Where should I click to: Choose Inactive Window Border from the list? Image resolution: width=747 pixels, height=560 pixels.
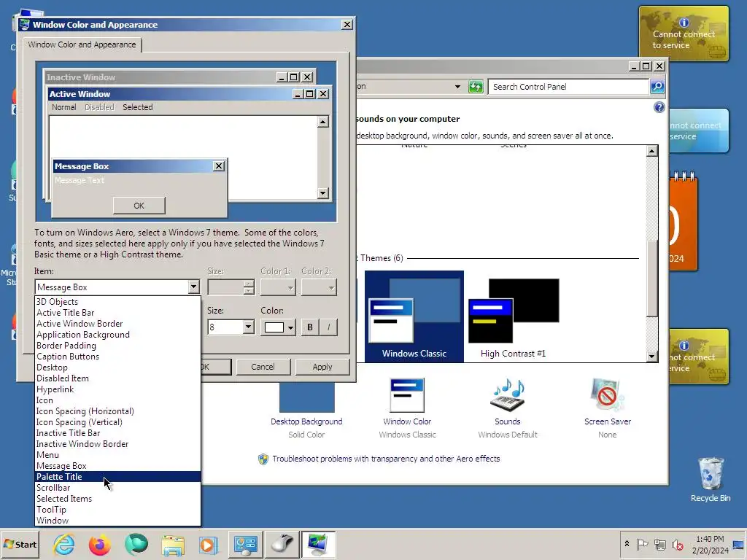tap(117, 444)
